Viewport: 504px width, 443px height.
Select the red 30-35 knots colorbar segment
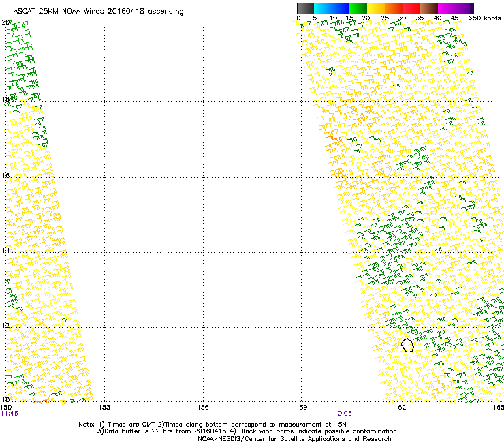point(411,8)
